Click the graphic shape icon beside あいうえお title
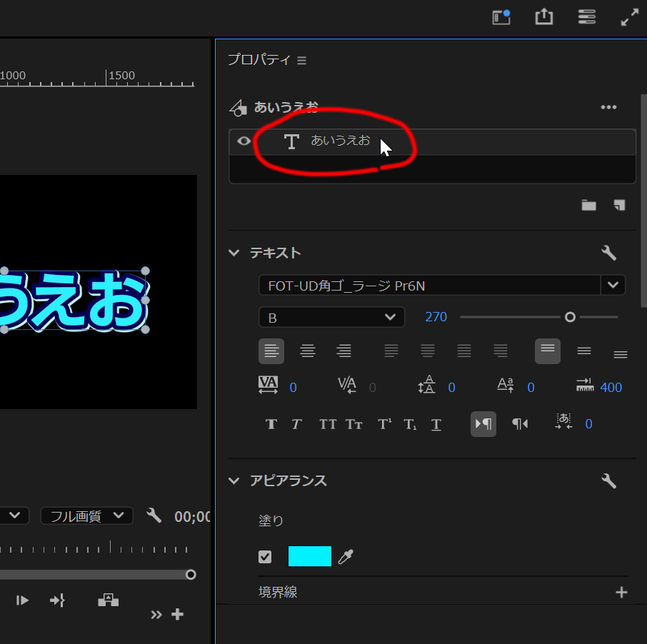This screenshot has height=644, width=647. coord(238,108)
